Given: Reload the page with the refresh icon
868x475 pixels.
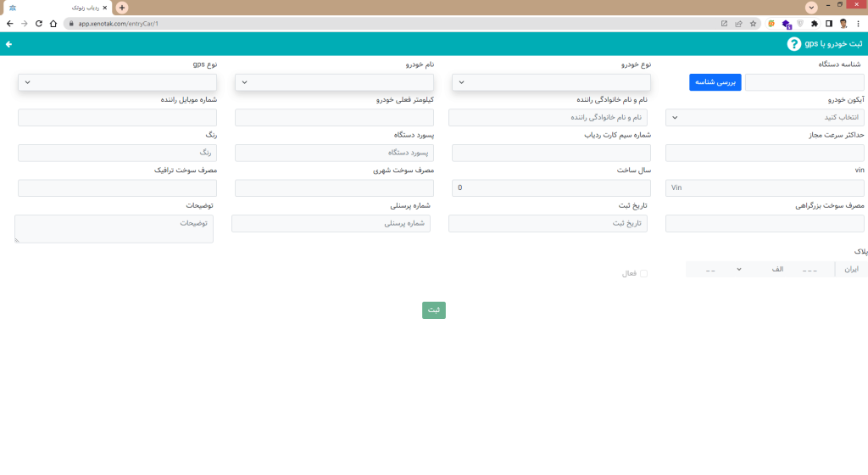Looking at the screenshot, I should coord(38,23).
